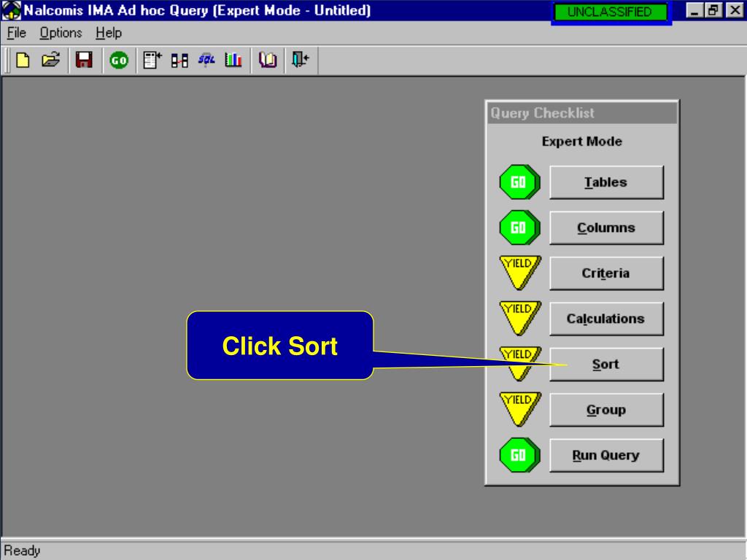Click the Criteria button
Screen dimensions: 747x560
click(x=606, y=273)
